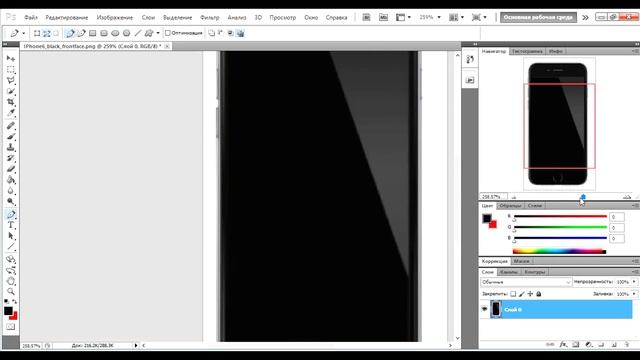Open layer styles fx menu
The height and width of the screenshot is (360, 640).
[x=563, y=344]
